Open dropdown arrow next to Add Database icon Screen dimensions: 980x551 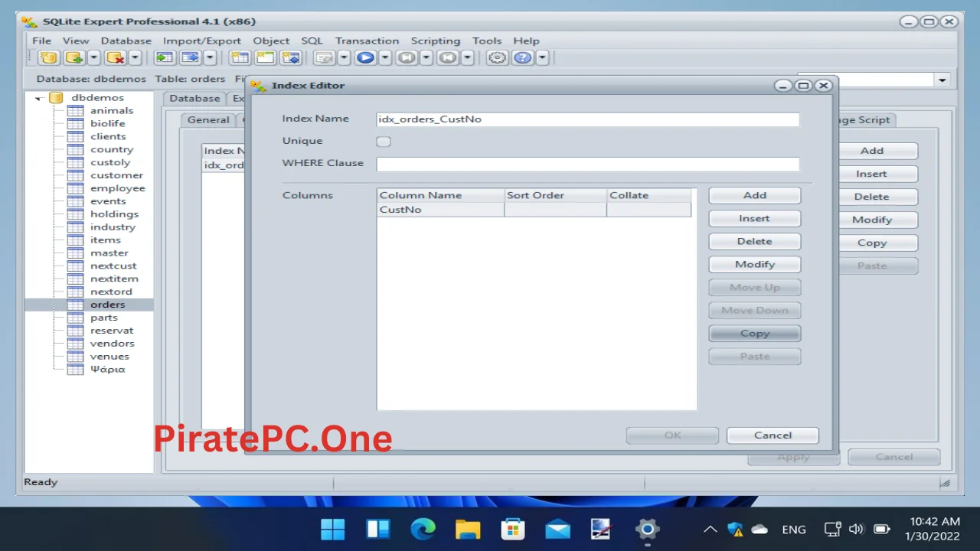coord(93,57)
